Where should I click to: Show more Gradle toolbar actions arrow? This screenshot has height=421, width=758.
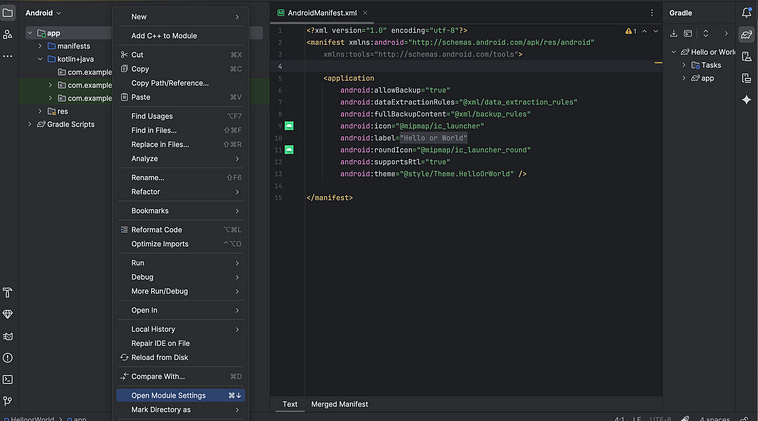pos(726,33)
